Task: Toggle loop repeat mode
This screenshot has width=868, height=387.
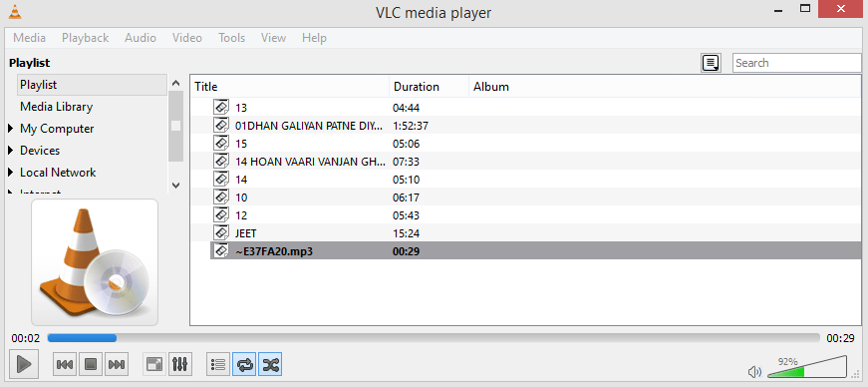Action: tap(244, 364)
